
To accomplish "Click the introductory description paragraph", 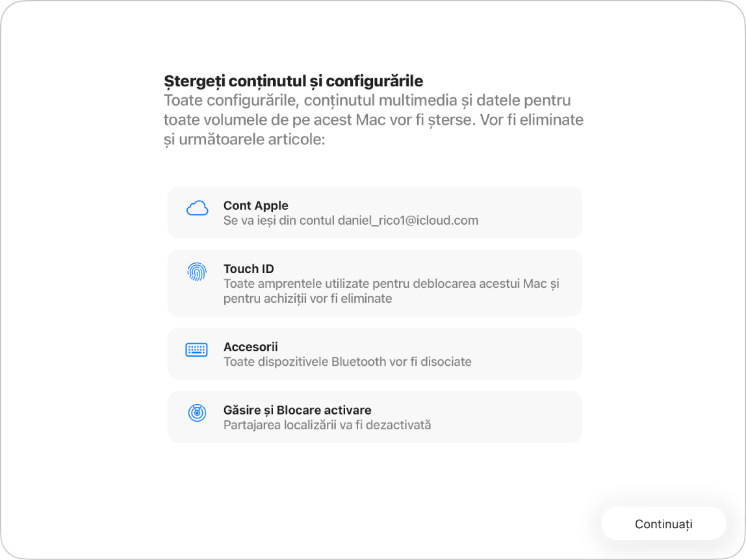I will (x=373, y=120).
